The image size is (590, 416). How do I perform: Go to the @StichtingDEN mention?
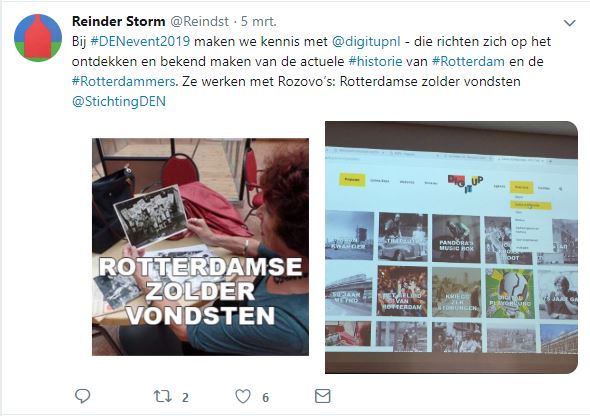119,102
